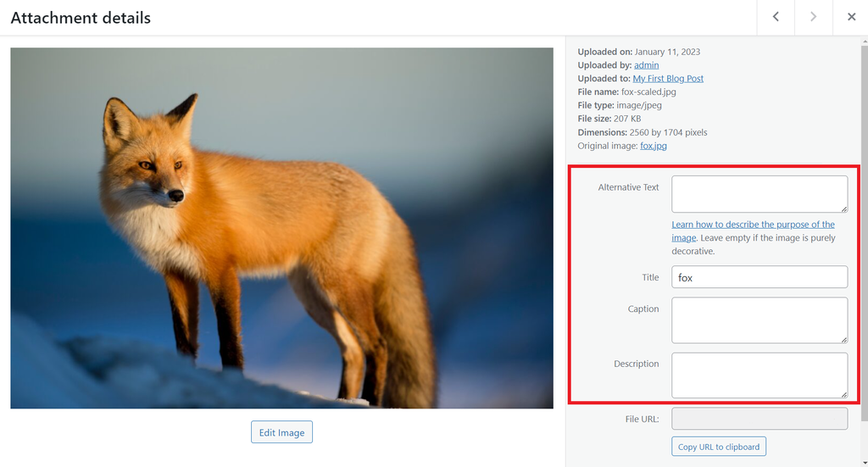Grab the Caption box resize handle
The height and width of the screenshot is (467, 868).
843,339
